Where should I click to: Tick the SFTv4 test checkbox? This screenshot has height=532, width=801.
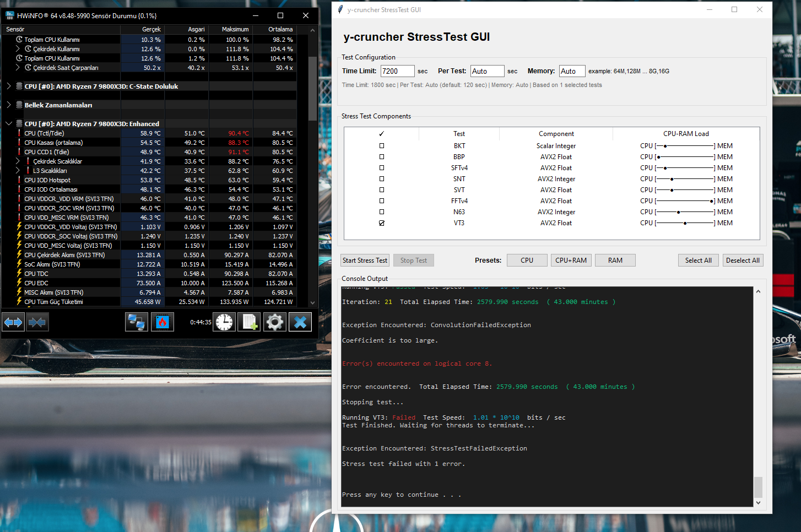click(382, 168)
